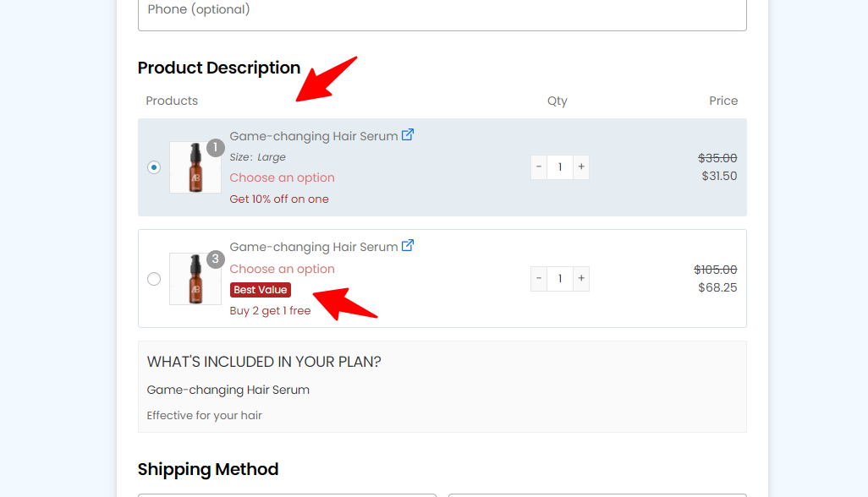Open first Game-changing Hair Serum external link icon

(x=409, y=134)
